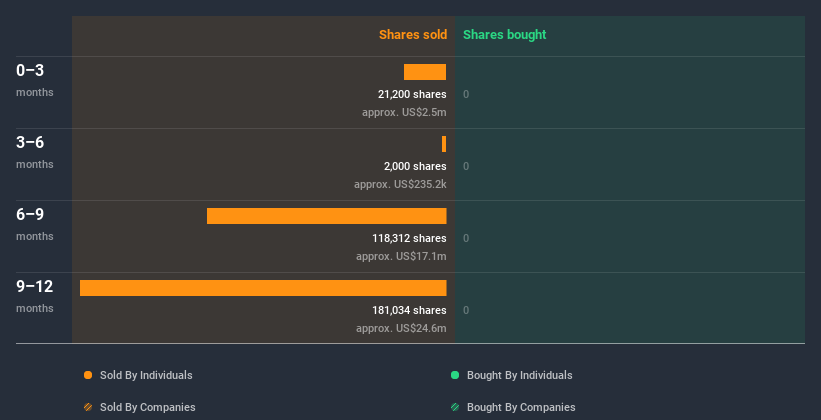Toggle the Bought By Individuals legend label
The image size is (821, 420).
coord(519,375)
